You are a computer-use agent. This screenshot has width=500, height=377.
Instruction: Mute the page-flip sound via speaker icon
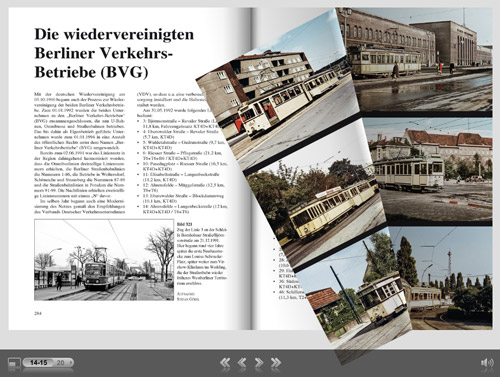pos(487,363)
